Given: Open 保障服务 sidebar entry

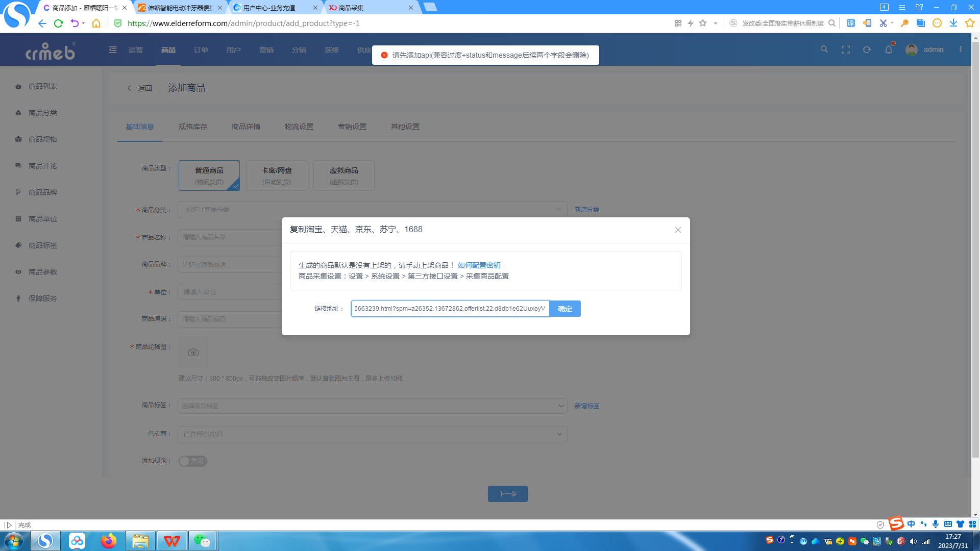Looking at the screenshot, I should click(43, 298).
